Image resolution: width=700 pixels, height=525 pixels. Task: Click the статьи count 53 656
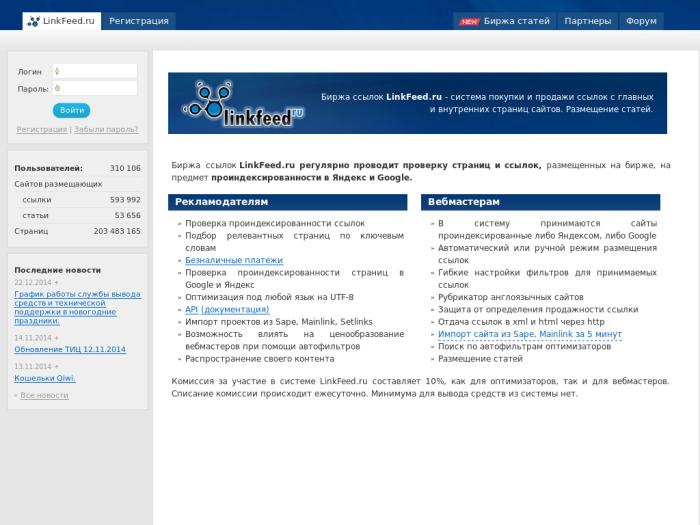127,215
